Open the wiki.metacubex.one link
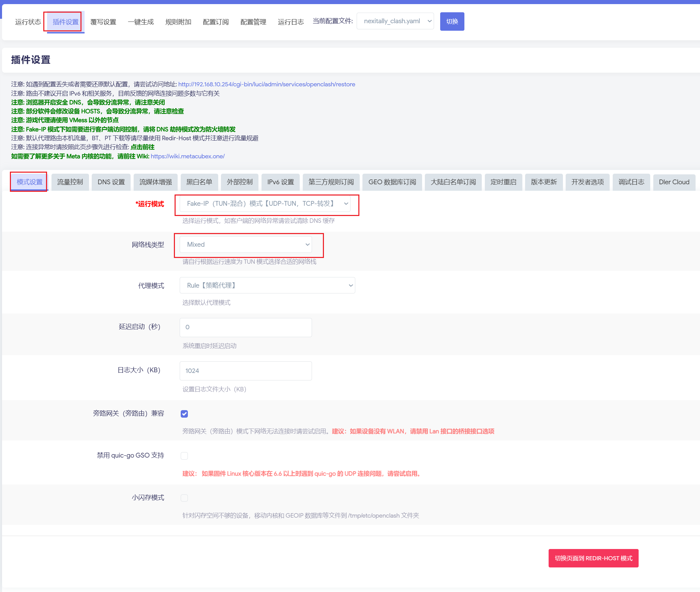The image size is (700, 592). (x=188, y=156)
